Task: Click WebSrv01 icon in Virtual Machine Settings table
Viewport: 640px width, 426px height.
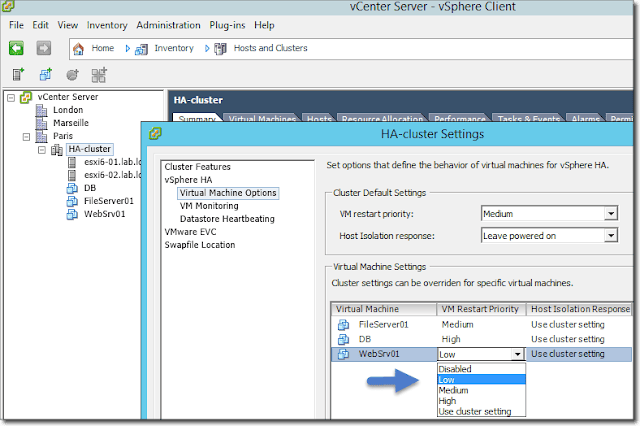Action: coord(343,354)
